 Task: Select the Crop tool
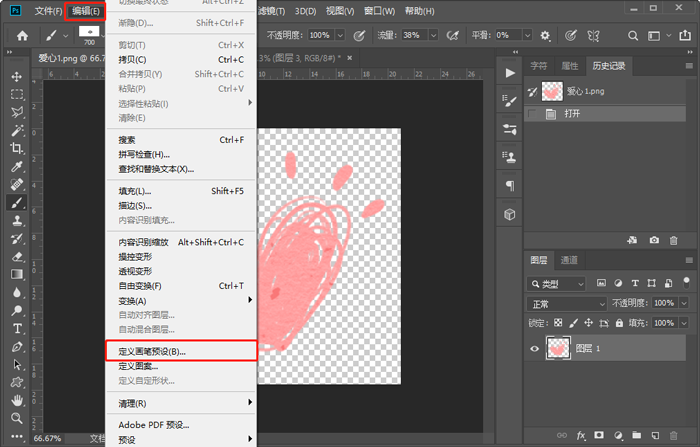pos(17,148)
